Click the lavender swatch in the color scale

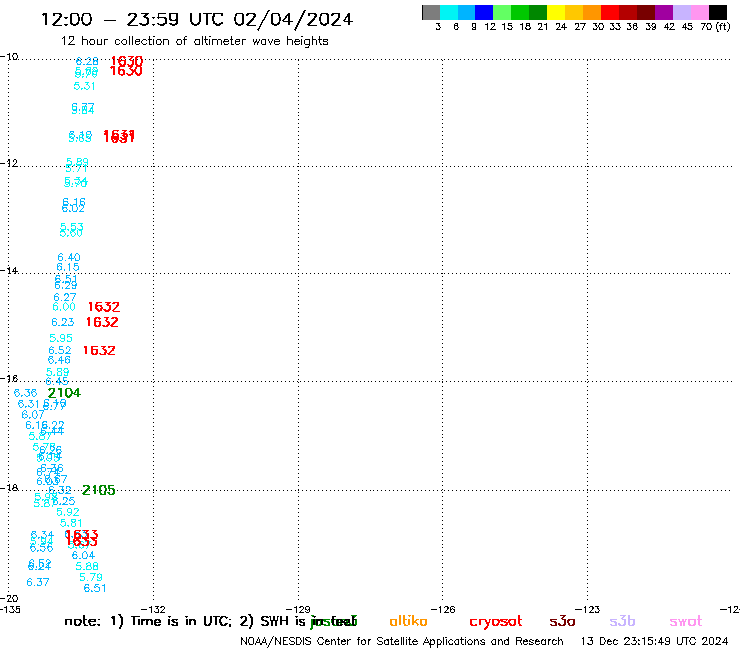(681, 12)
